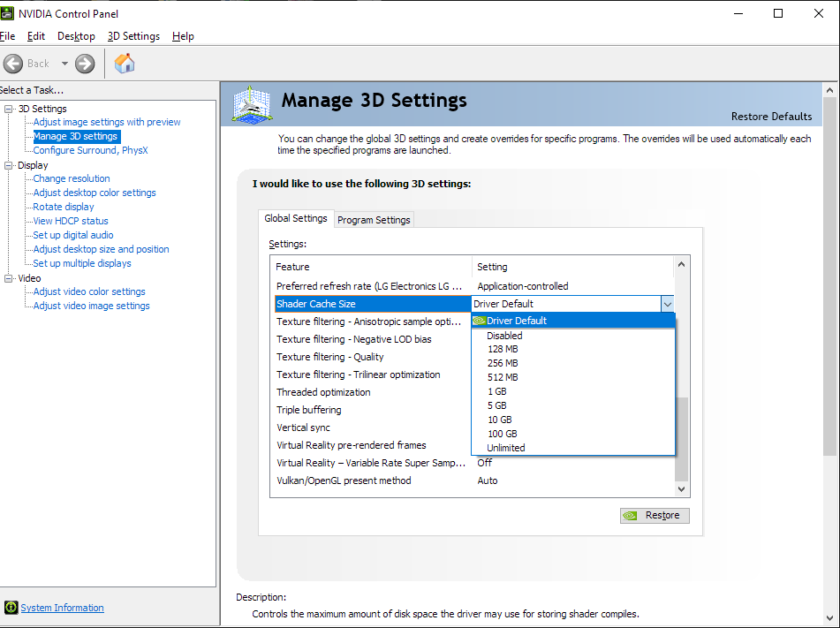Image resolution: width=840 pixels, height=628 pixels.
Task: Open Set up multiple displays
Action: point(82,263)
